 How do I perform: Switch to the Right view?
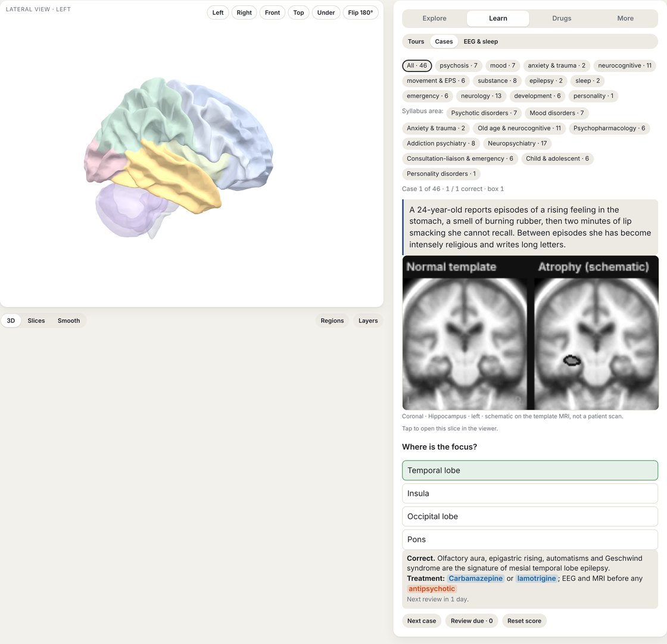(244, 12)
